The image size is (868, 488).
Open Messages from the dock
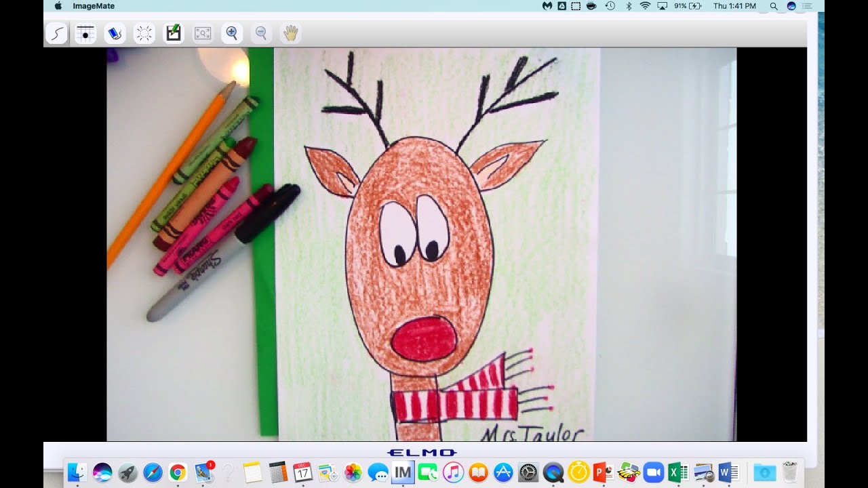point(378,472)
